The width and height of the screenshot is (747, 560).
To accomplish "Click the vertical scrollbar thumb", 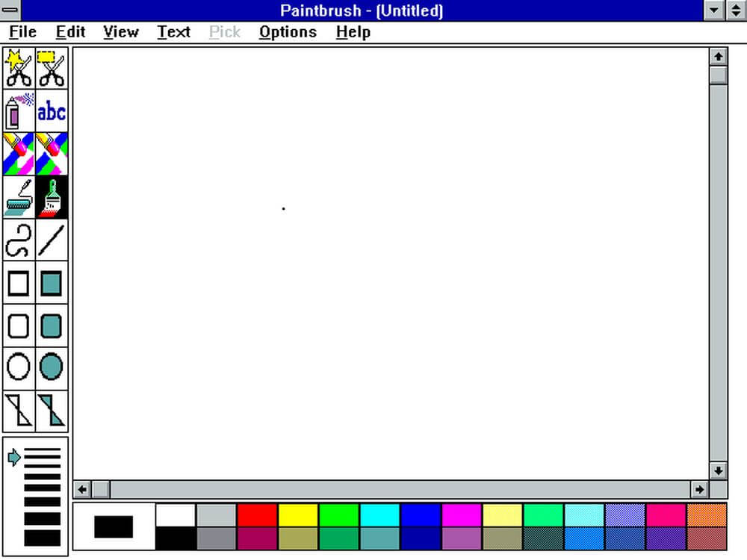I will tap(718, 75).
